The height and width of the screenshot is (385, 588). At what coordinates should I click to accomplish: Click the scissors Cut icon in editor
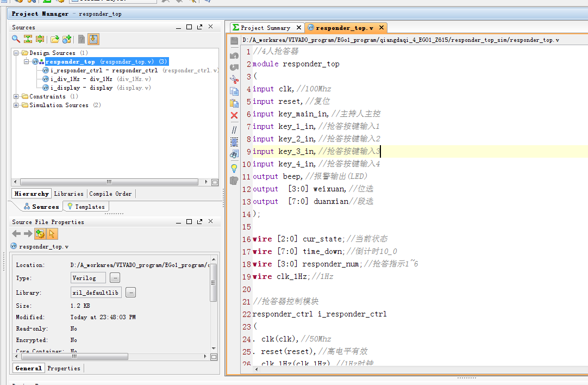point(234,79)
